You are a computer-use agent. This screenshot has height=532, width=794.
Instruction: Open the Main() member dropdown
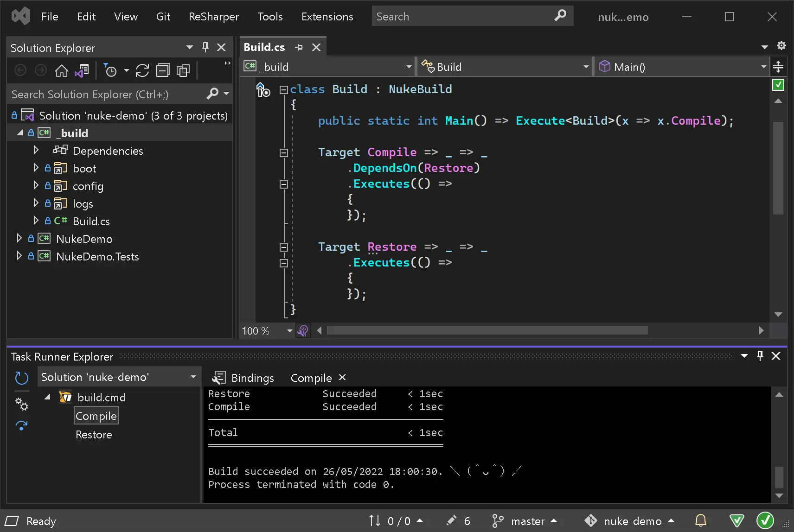pyautogui.click(x=763, y=67)
